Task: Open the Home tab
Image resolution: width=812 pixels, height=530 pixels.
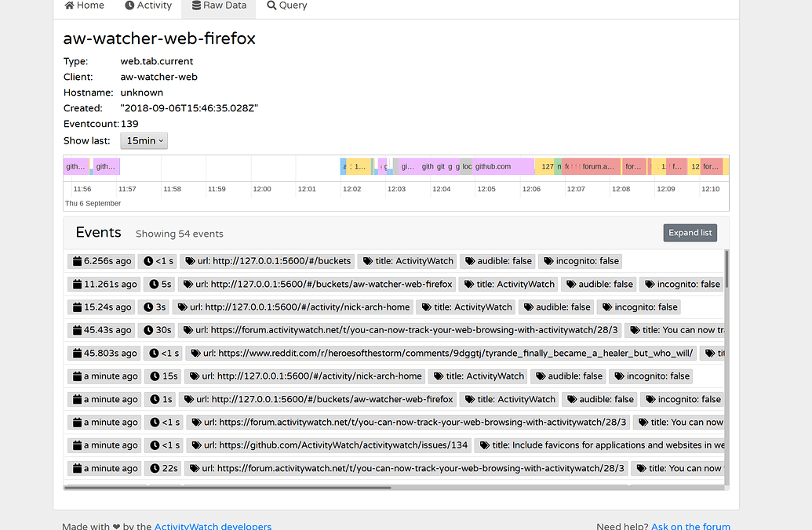Action: pos(84,5)
